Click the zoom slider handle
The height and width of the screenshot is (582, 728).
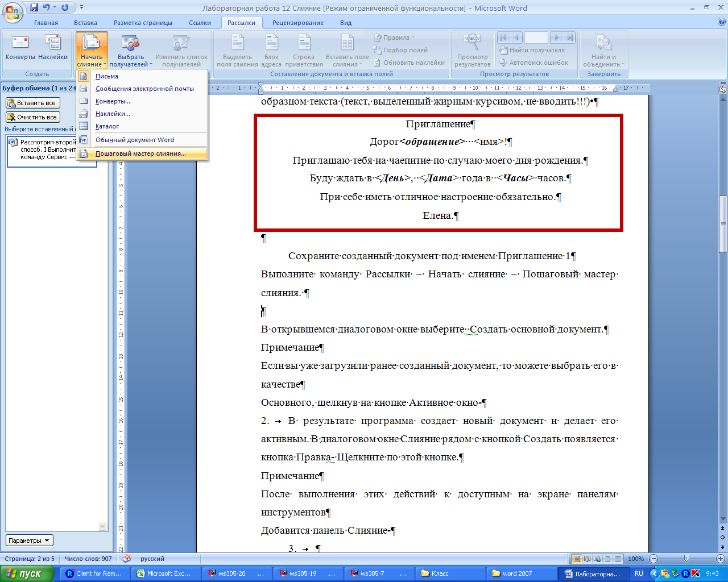coord(687,559)
